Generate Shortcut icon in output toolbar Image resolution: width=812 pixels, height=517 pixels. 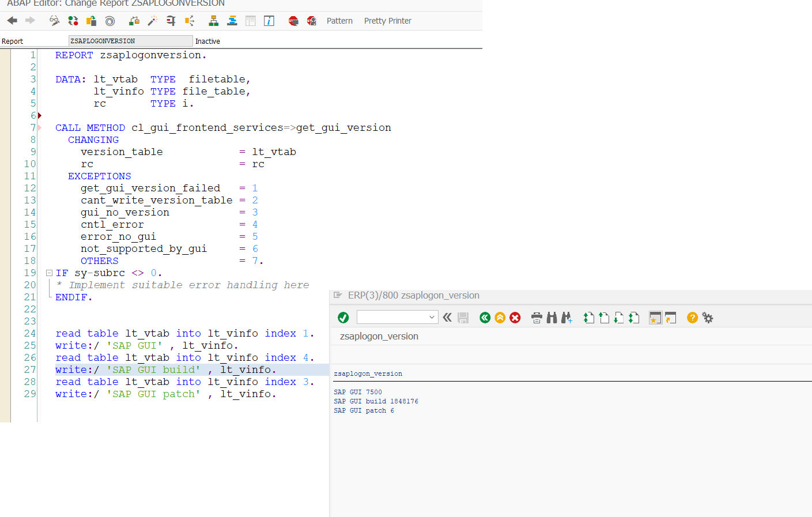(670, 318)
